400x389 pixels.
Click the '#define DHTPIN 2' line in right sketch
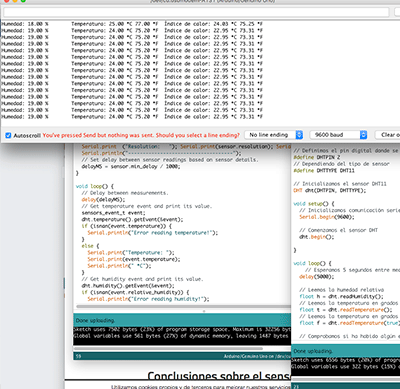click(317, 157)
